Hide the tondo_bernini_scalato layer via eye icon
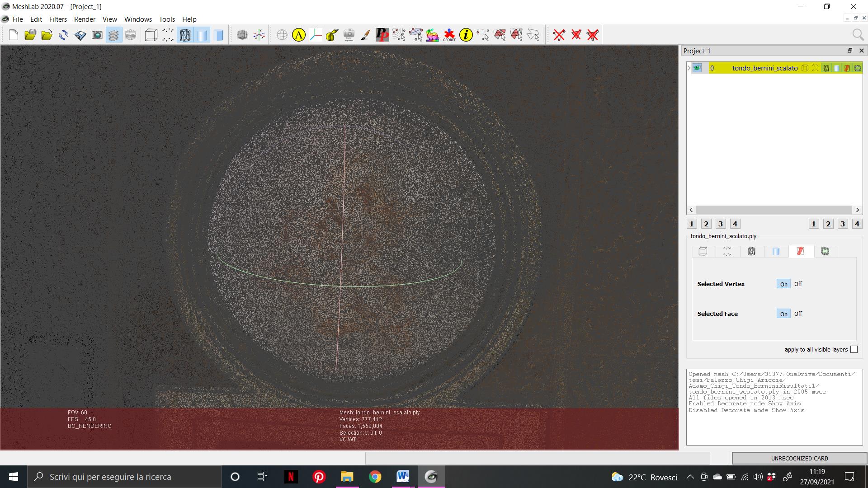The width and height of the screenshot is (868, 488). (697, 68)
